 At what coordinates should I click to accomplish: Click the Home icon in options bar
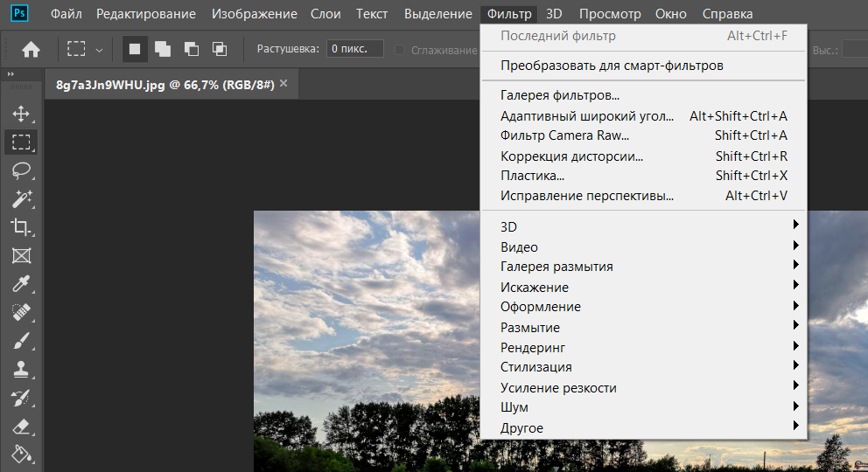pos(31,50)
